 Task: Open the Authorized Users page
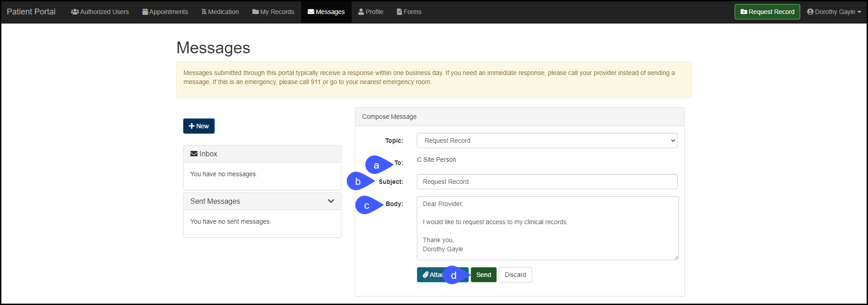pyautogui.click(x=100, y=12)
